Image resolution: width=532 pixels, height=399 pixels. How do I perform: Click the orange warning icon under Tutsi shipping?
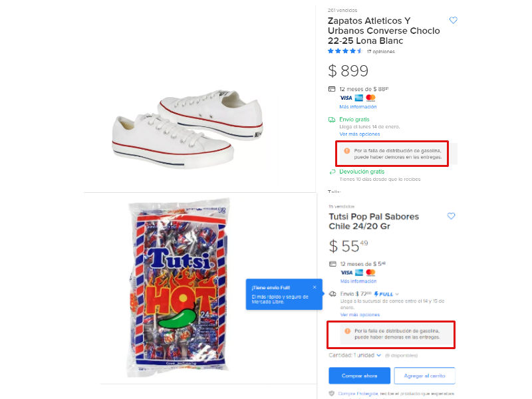click(x=347, y=331)
